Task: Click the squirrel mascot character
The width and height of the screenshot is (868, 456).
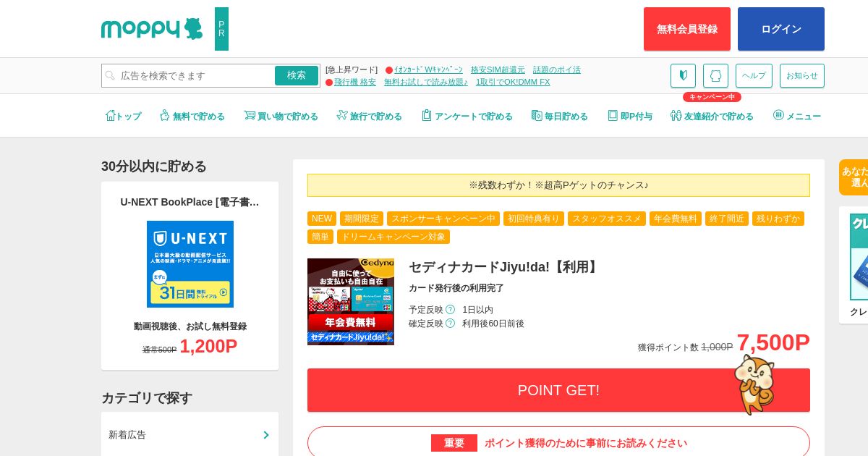Action: pyautogui.click(x=754, y=384)
